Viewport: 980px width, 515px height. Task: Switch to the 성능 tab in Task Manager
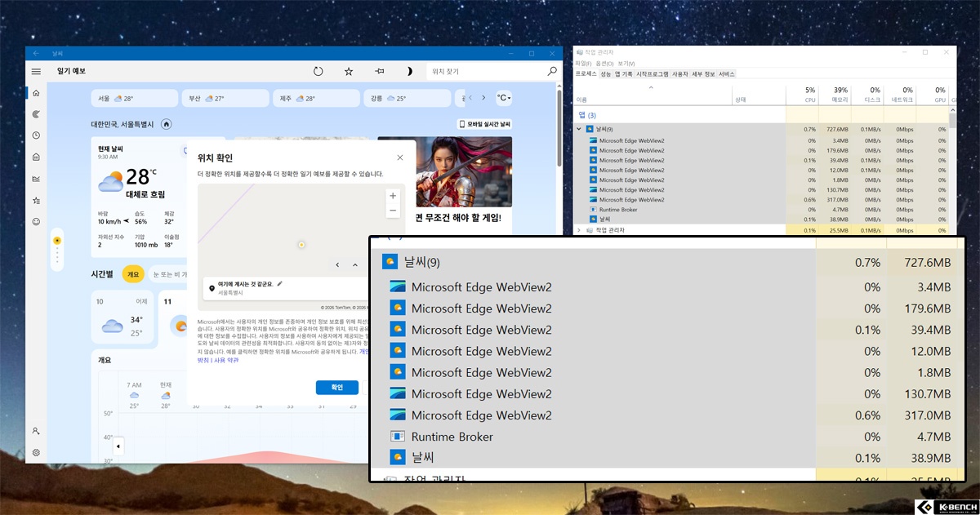605,73
